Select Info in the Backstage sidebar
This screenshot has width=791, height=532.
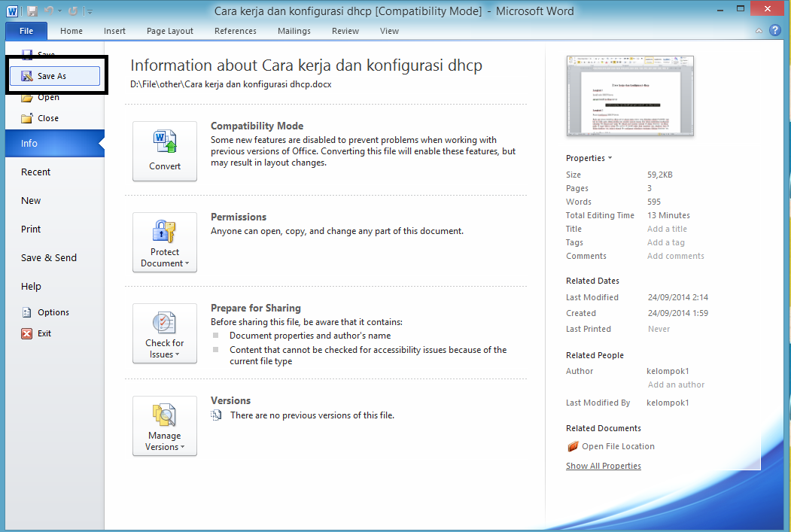click(54, 143)
